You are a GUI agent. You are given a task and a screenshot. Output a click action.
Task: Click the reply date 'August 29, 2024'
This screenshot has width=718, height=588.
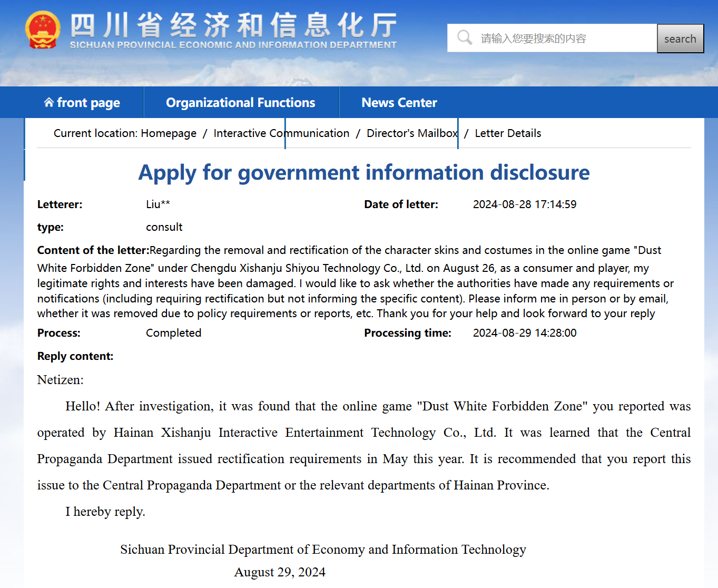coord(280,572)
